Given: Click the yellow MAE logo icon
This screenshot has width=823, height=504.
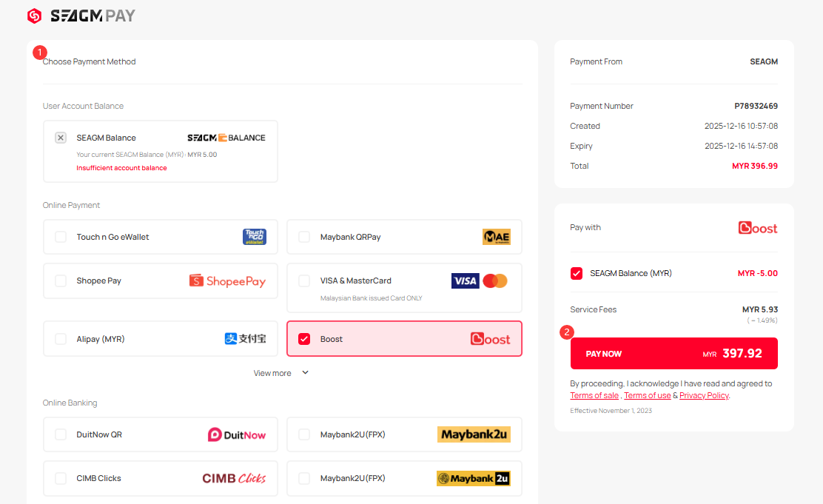Looking at the screenshot, I should click(x=496, y=237).
